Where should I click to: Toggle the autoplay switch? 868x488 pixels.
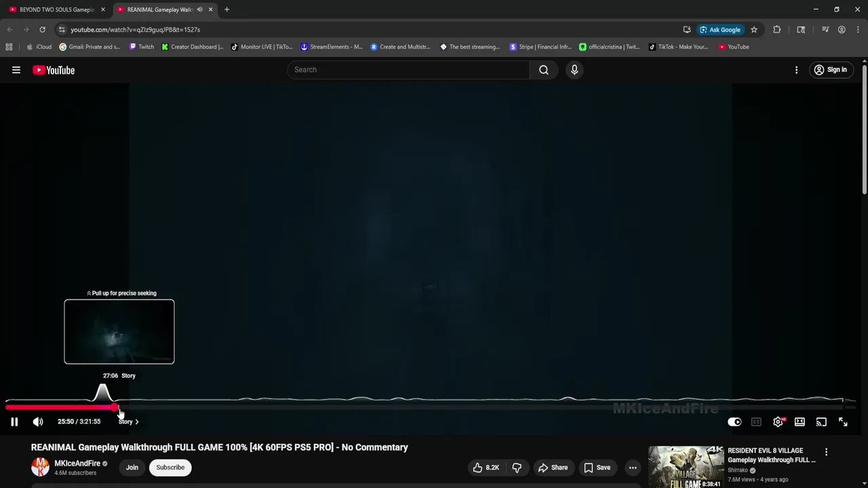(734, 422)
